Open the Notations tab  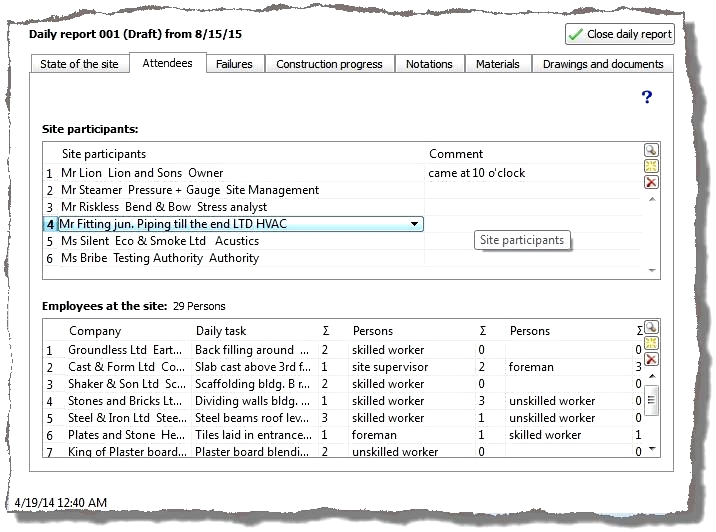(429, 64)
